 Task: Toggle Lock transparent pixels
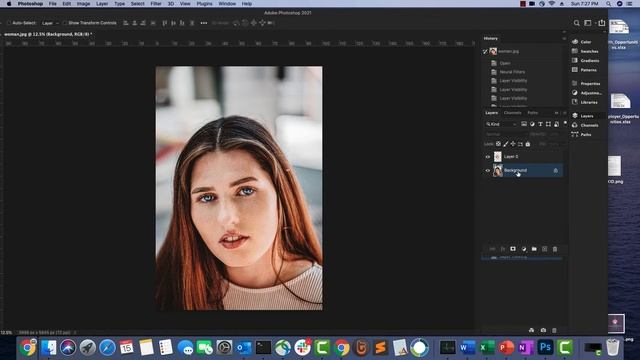point(498,144)
